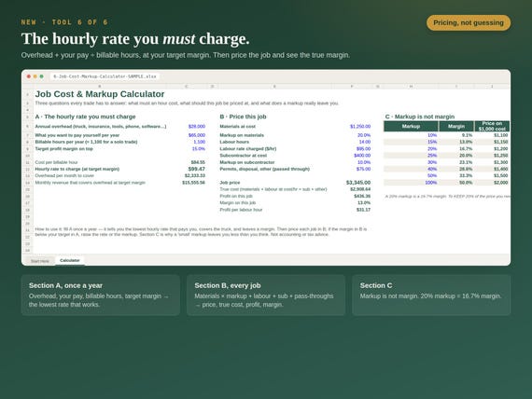Select target profit margin 15.0% cell
Image resolution: width=532 pixels, height=399 pixels.
click(x=199, y=149)
